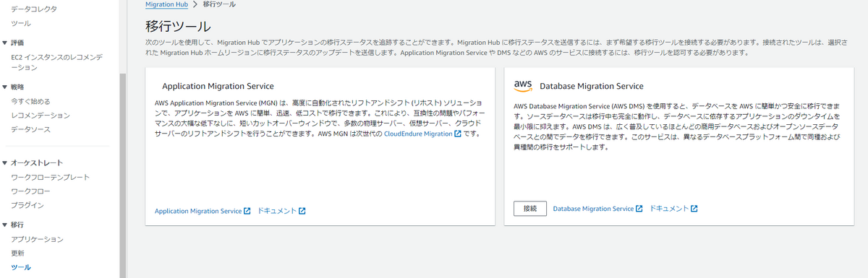Open アプリケーション under 移行
Viewport: 868px width, 278px height.
[38, 239]
